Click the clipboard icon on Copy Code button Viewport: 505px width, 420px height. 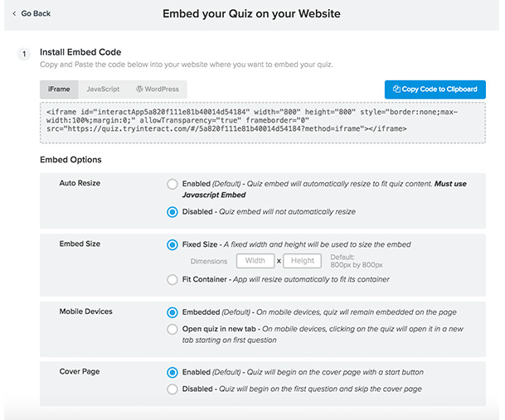397,89
